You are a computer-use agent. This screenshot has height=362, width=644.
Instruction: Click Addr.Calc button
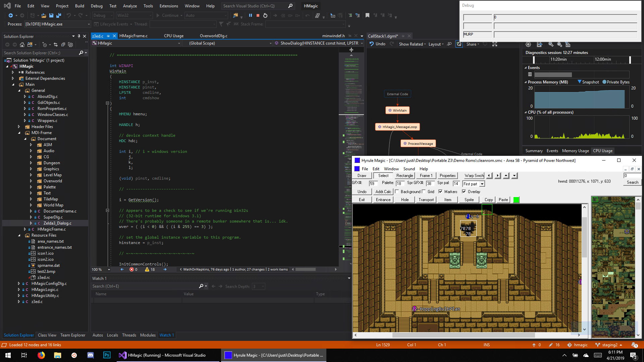coord(383,192)
